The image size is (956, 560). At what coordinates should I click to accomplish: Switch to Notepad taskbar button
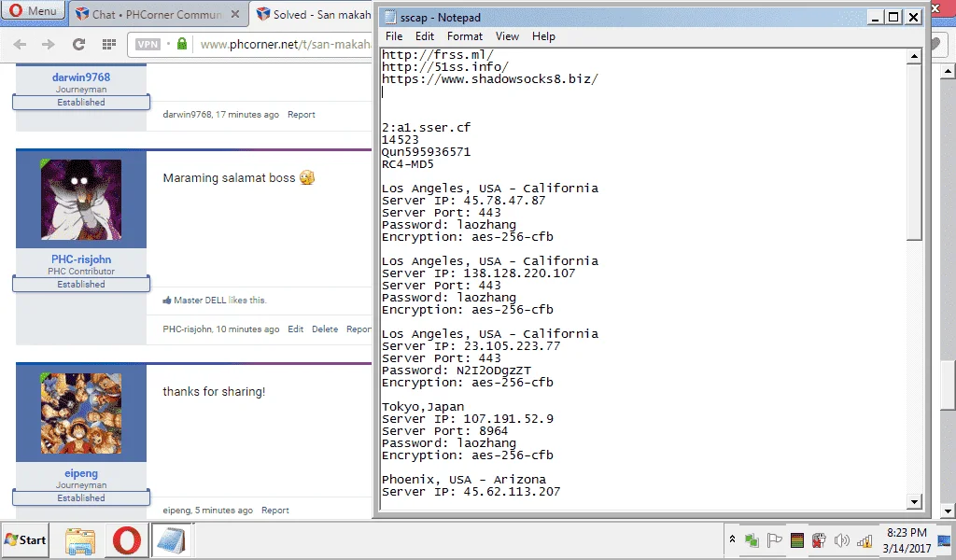pyautogui.click(x=171, y=540)
